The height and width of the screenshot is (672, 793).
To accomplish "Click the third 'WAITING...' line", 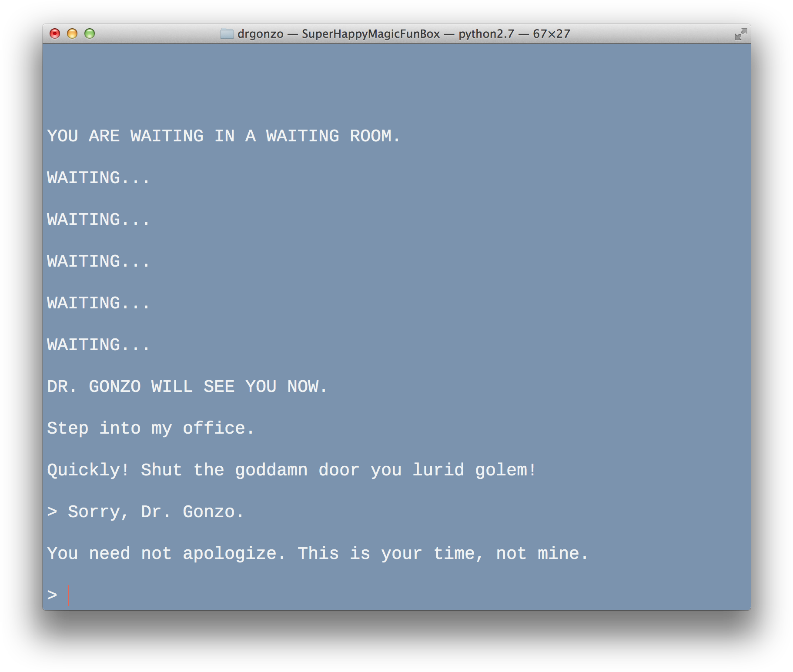I will (98, 261).
